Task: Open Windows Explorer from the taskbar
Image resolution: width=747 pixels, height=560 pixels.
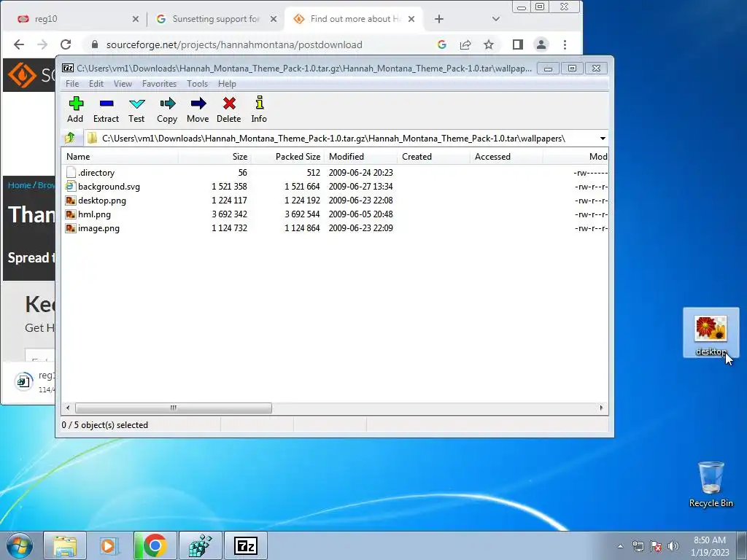Action: click(x=65, y=545)
